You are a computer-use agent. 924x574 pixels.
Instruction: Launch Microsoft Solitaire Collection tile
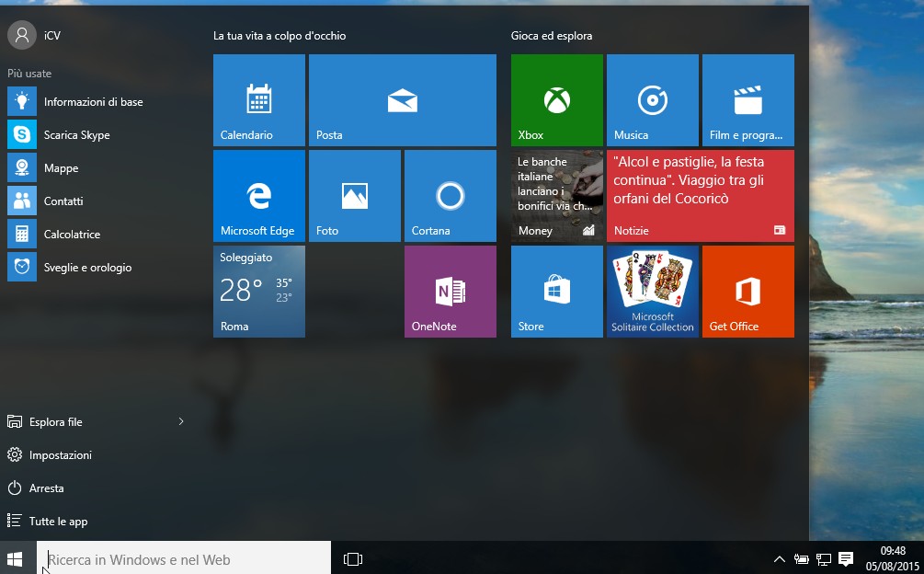pos(653,291)
